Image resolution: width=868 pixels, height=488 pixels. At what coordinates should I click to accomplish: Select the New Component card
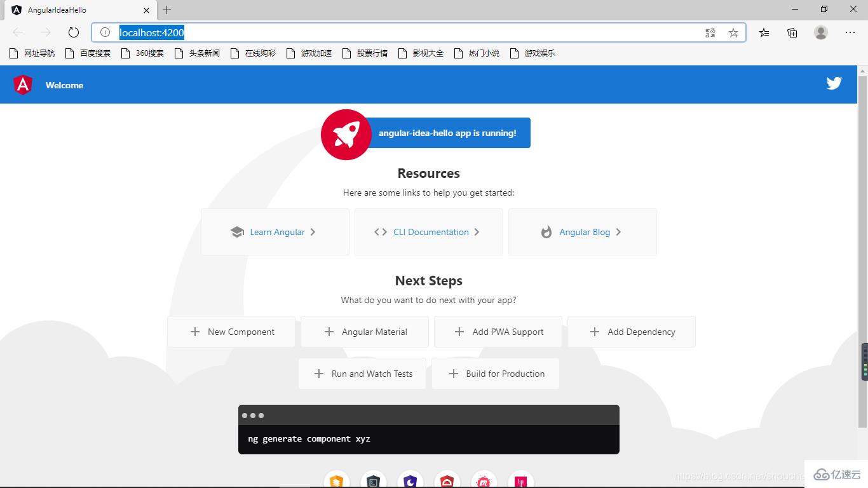[231, 332]
